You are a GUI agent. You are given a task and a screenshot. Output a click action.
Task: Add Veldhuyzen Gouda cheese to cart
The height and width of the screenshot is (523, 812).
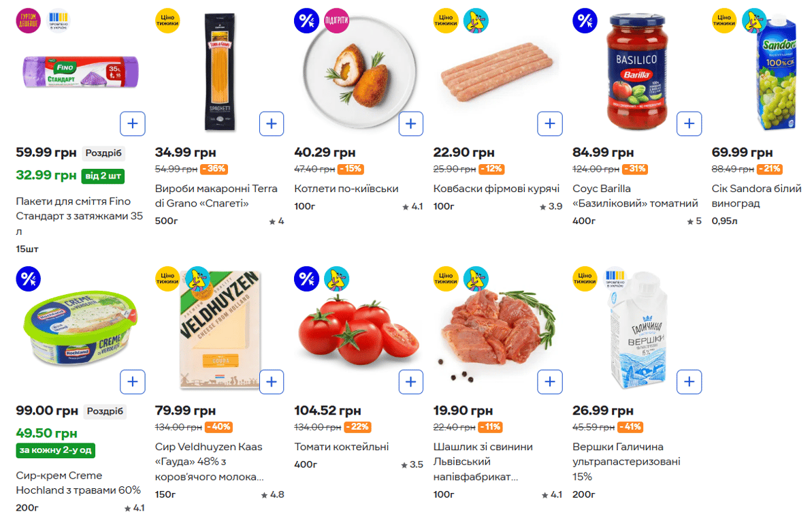(x=272, y=382)
